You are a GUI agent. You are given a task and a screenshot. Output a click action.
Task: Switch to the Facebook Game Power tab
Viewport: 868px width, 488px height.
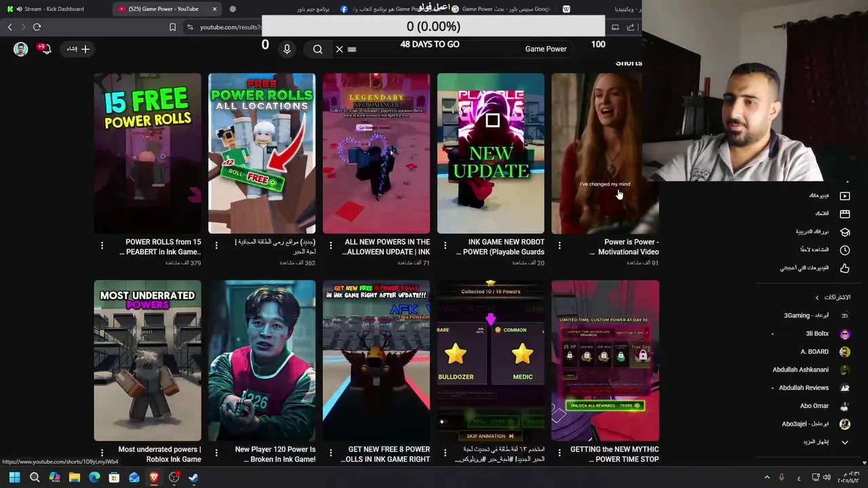(390, 9)
